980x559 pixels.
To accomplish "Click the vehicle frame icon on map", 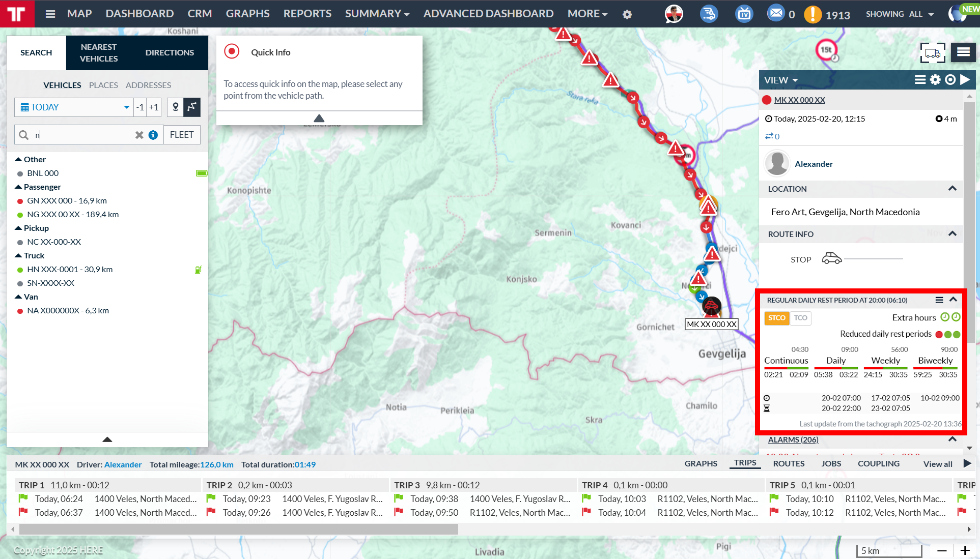I will tap(932, 52).
